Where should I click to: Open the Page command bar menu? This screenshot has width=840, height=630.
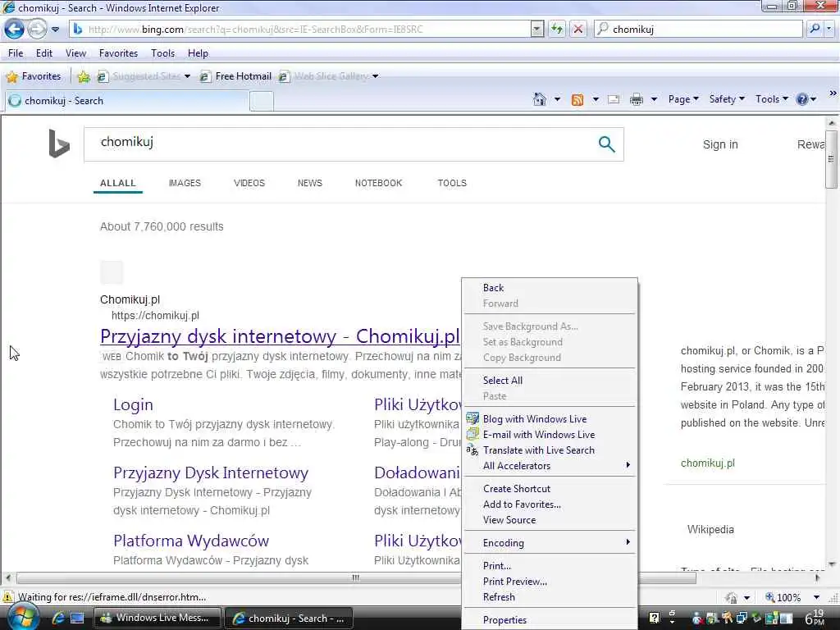683,99
